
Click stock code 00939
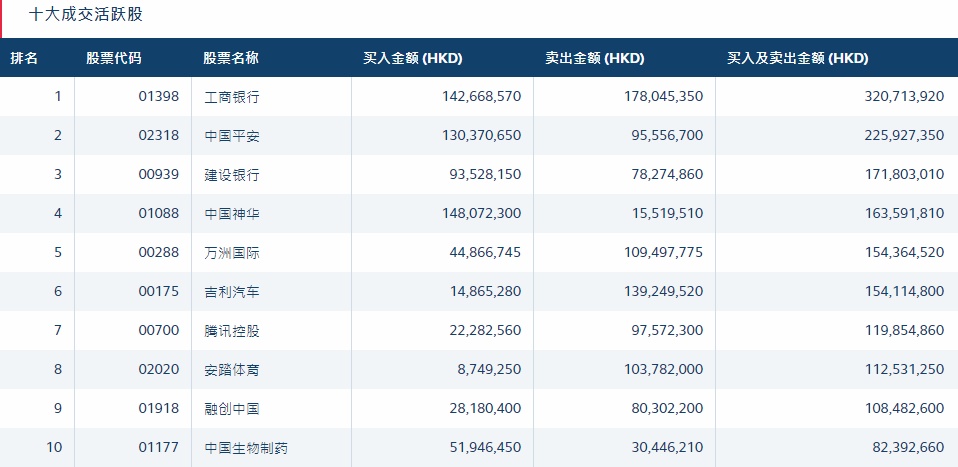point(159,174)
